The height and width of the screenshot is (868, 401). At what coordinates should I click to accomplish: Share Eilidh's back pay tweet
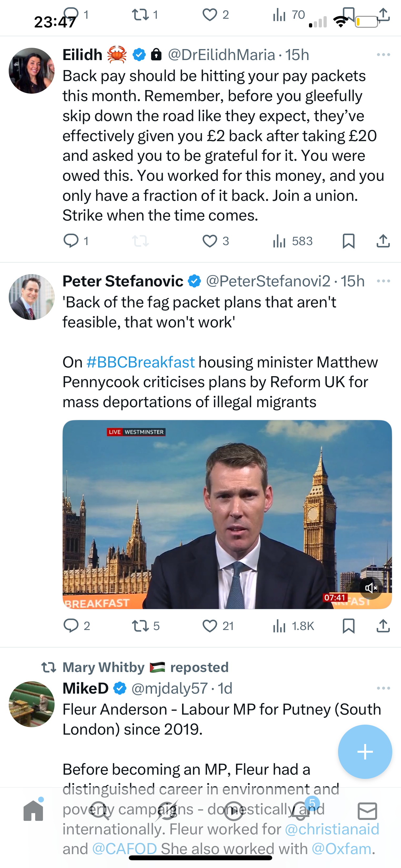pyautogui.click(x=383, y=241)
